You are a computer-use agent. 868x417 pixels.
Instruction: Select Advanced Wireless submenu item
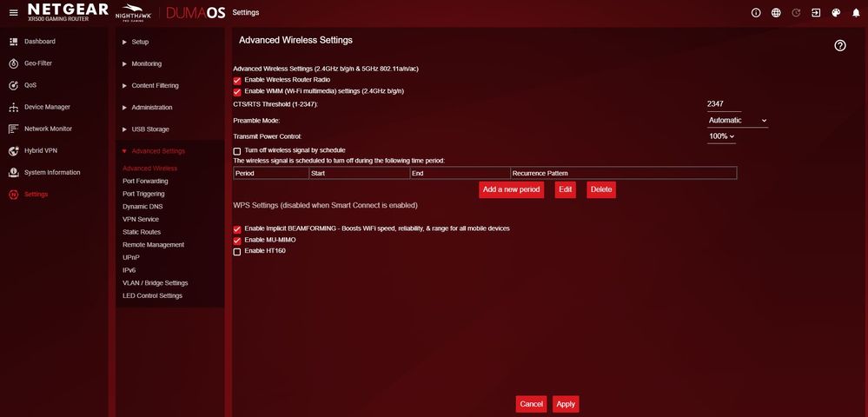tap(150, 169)
